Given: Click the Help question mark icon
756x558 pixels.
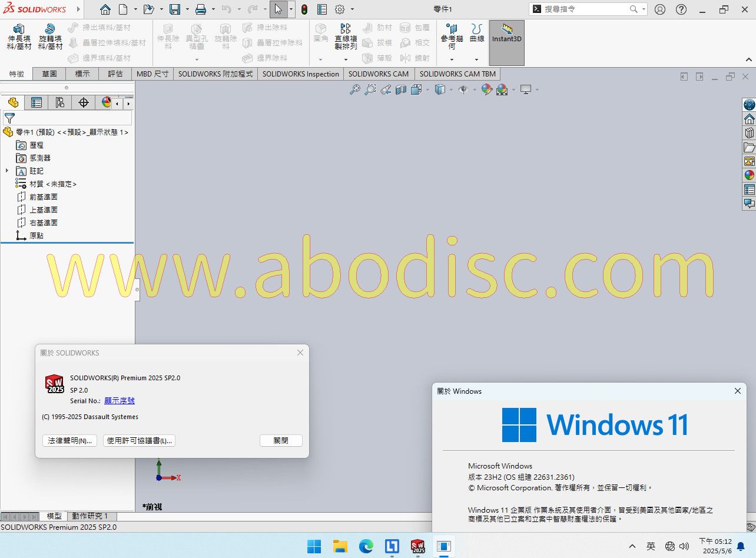Looking at the screenshot, I should click(681, 9).
